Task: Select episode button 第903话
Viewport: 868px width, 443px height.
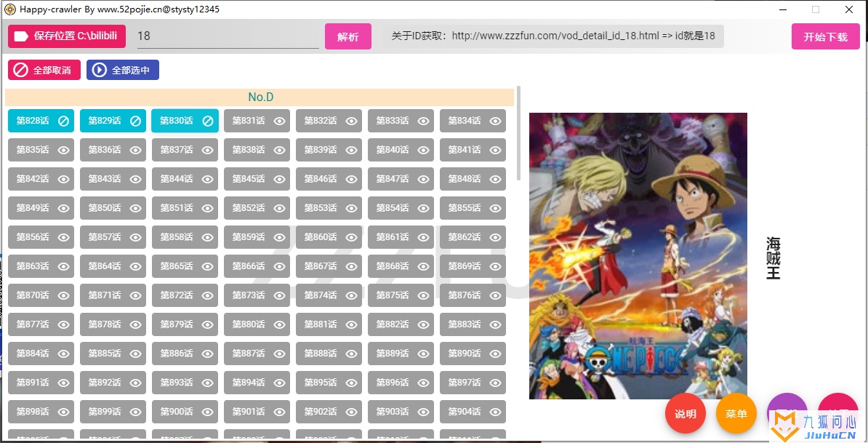Action: tap(401, 412)
